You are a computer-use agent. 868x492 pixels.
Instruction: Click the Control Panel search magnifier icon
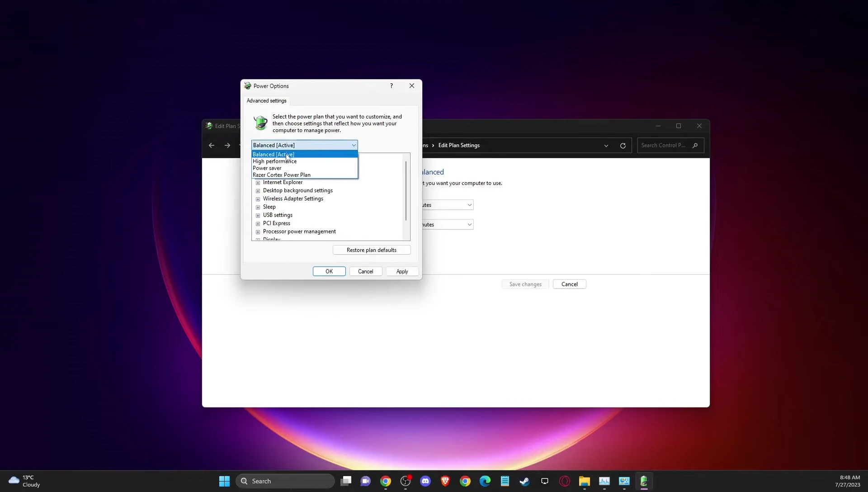pyautogui.click(x=695, y=146)
